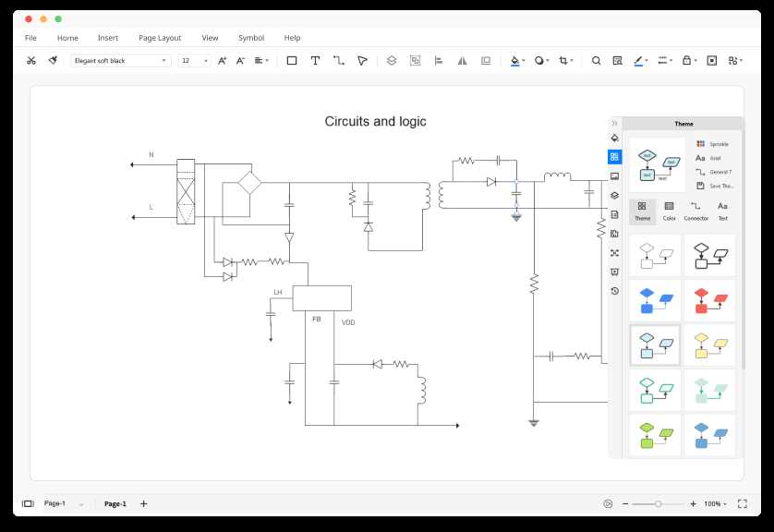774x532 pixels.
Task: Click the Align left icon
Action: [x=439, y=61]
